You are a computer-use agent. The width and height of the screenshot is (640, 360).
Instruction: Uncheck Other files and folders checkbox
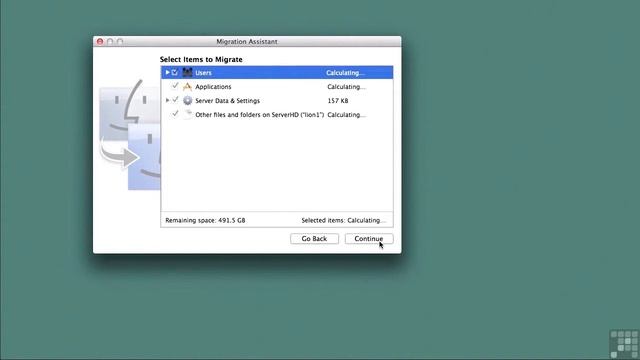[175, 114]
